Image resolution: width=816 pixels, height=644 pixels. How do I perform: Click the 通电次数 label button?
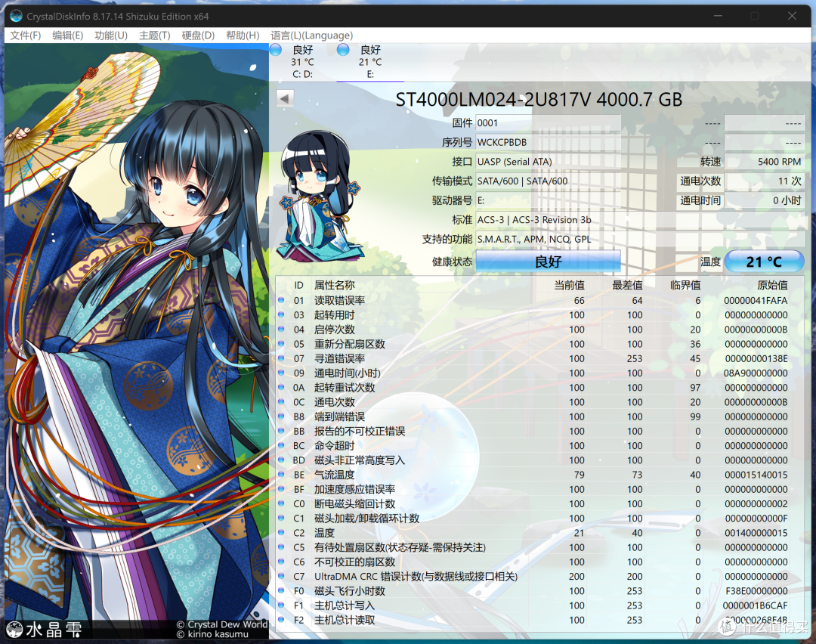[700, 181]
